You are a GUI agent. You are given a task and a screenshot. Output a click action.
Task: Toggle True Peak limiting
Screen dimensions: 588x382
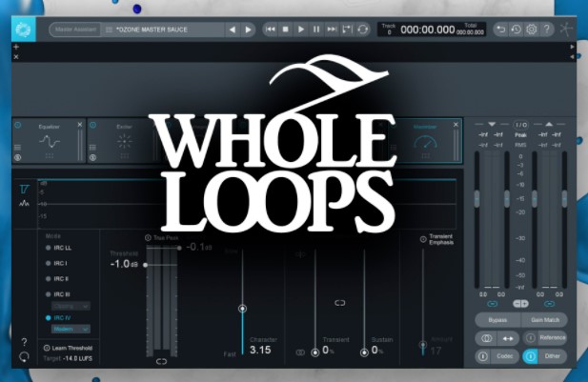pos(148,237)
